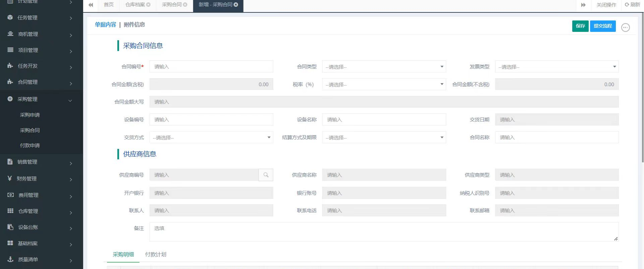
Task: Click the 项目管理 list icon
Action: [x=10, y=50]
